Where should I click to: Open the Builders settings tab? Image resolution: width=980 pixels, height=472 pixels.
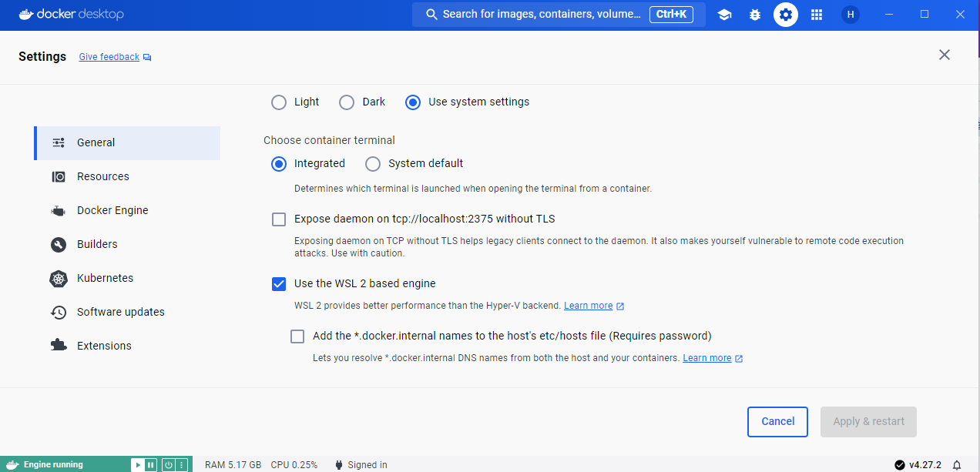pyautogui.click(x=127, y=244)
